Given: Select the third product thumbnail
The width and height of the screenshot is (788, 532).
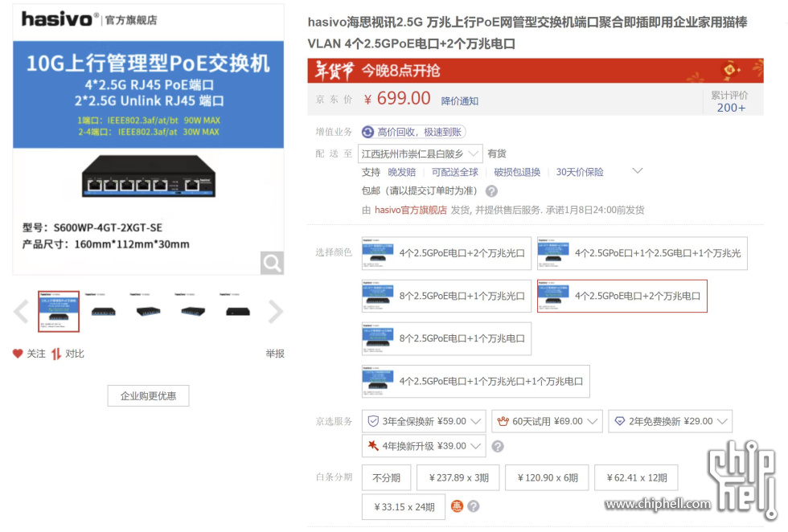Looking at the screenshot, I should tap(148, 312).
